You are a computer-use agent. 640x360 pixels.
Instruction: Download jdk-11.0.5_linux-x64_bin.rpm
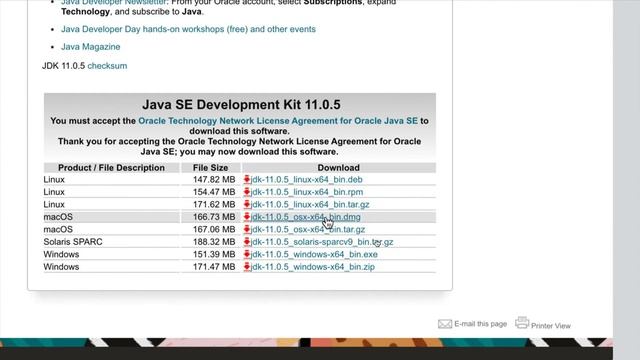click(x=307, y=192)
